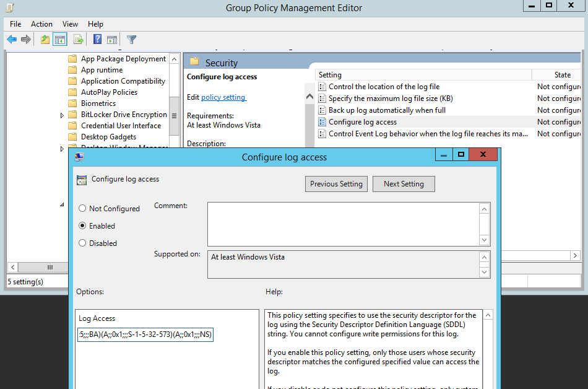Click the Biometrics folder icon
Viewport: 588px width, 389px height.
pyautogui.click(x=72, y=103)
